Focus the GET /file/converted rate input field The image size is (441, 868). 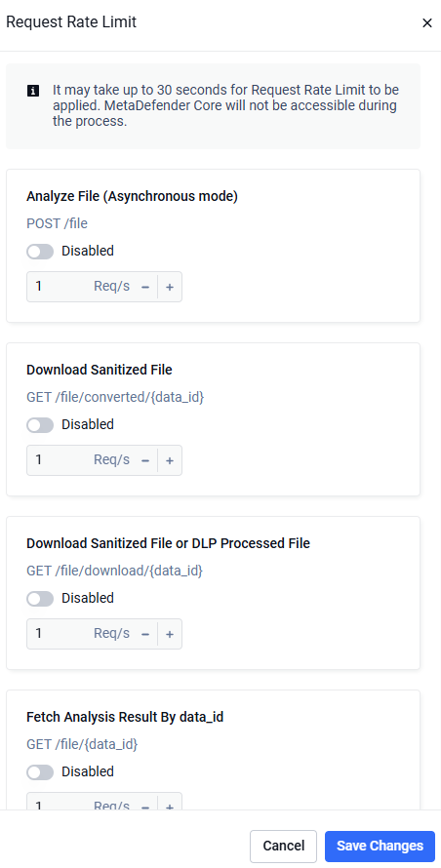pos(60,460)
